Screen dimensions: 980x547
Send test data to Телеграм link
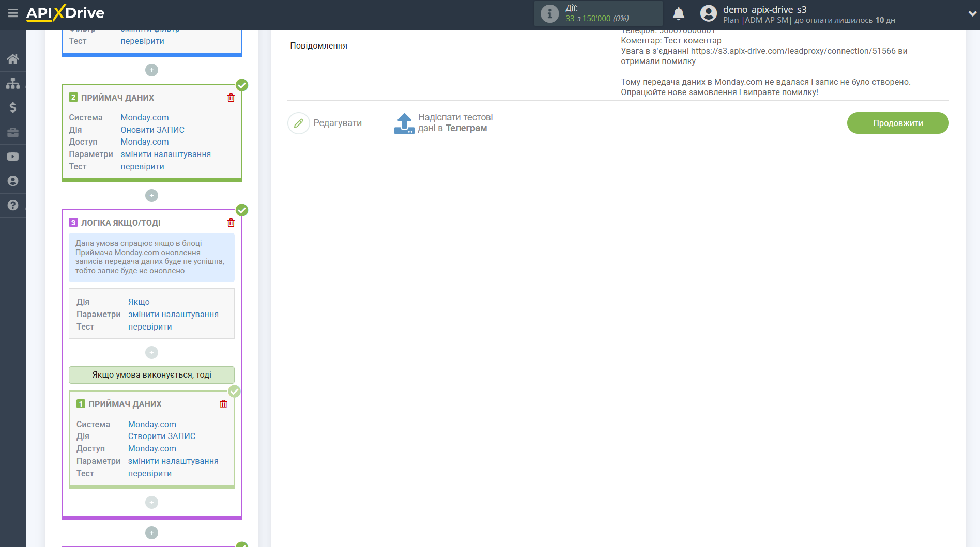455,123
